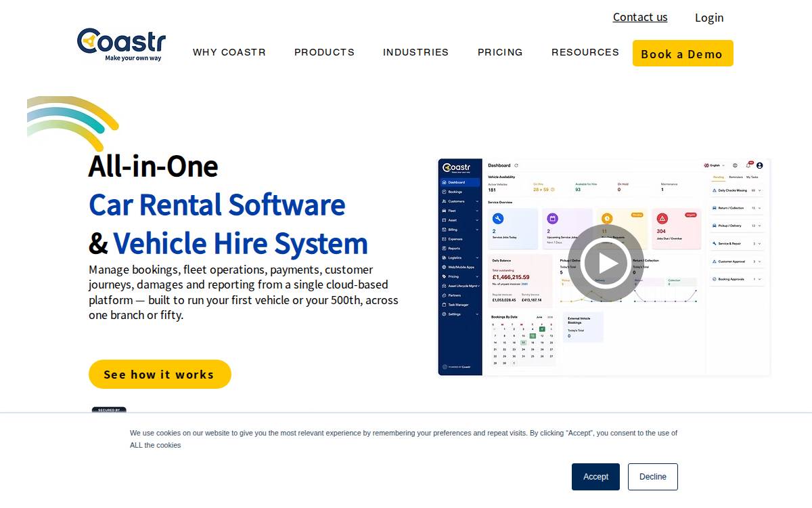The height and width of the screenshot is (508, 812).
Task: Click the Active Vehicles 181 value
Action: (492, 190)
